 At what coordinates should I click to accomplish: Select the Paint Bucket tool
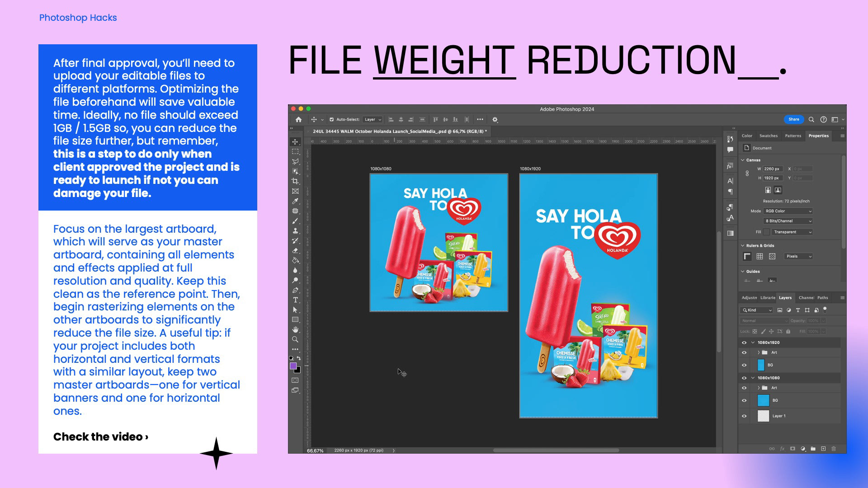click(x=295, y=260)
